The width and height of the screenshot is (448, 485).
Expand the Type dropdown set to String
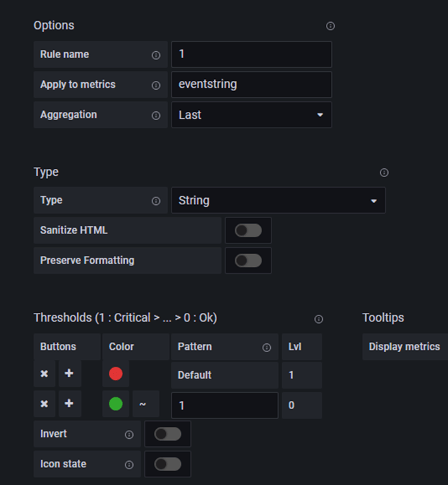click(278, 200)
